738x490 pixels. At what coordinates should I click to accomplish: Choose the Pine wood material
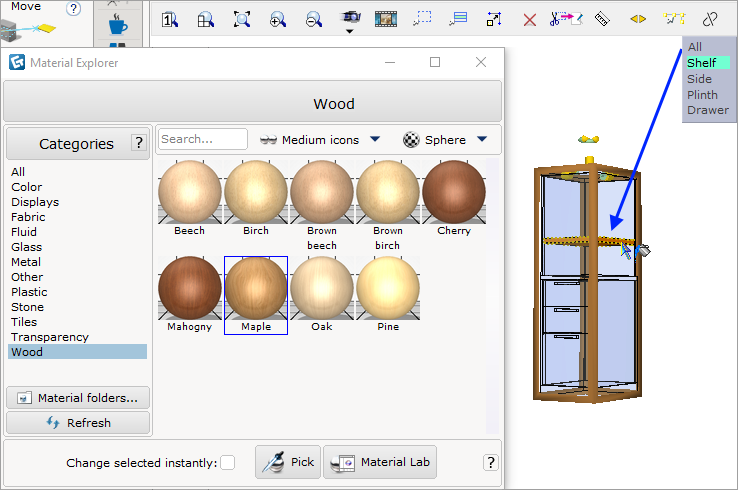pos(388,294)
